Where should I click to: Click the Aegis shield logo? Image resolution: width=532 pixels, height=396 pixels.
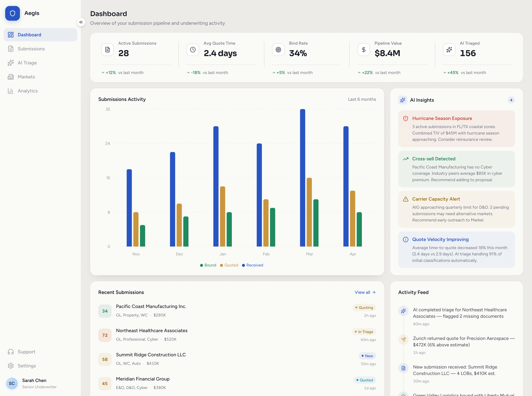[x=13, y=13]
